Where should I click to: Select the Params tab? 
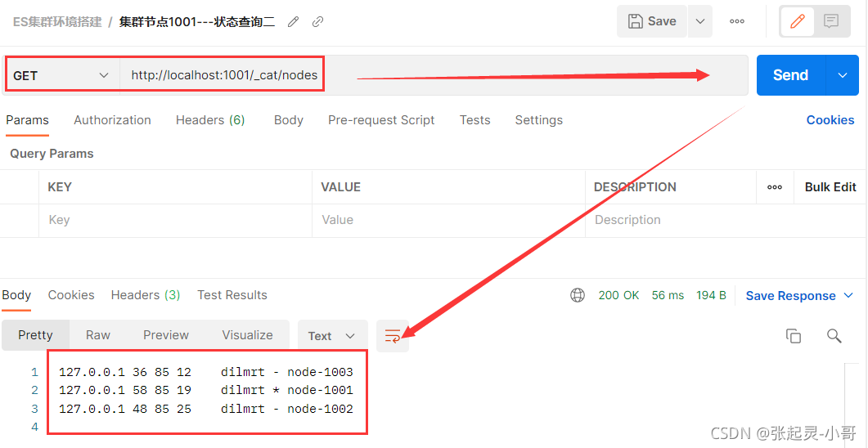pyautogui.click(x=27, y=120)
